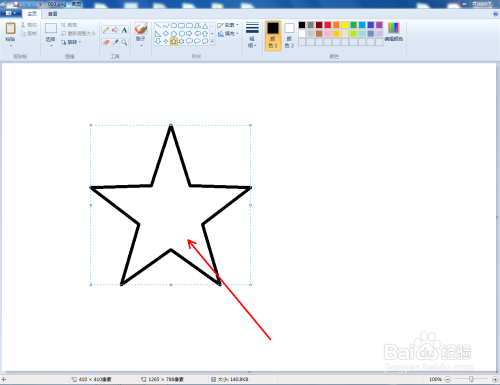Click the Select rectangle tool
500x385 pixels.
click(51, 28)
